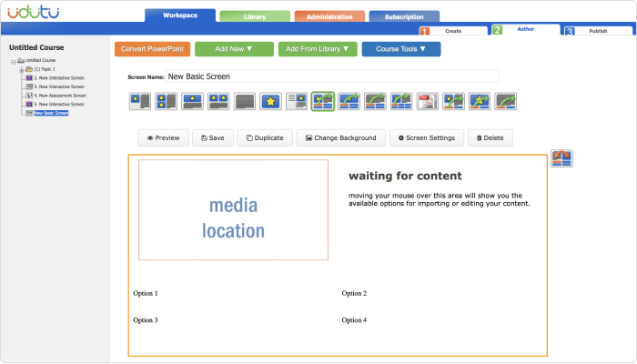Save the screen
Viewport: 637px width, 364px height.
(x=213, y=138)
